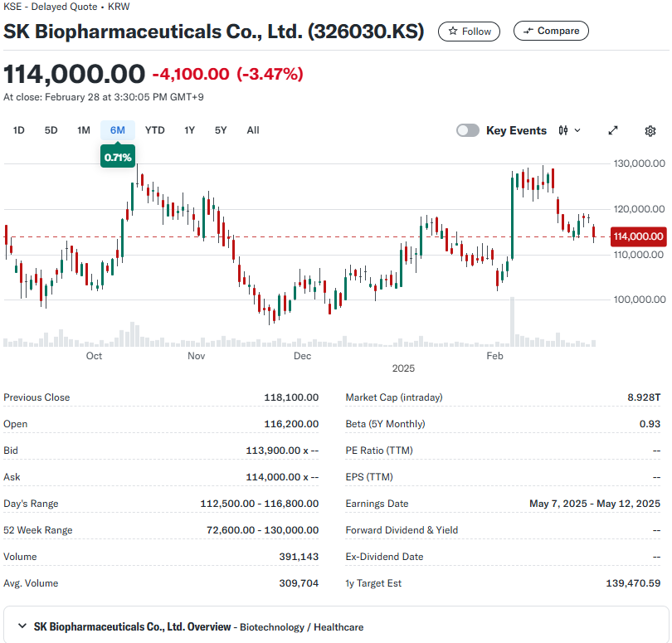Click the company name heading

pos(214,32)
